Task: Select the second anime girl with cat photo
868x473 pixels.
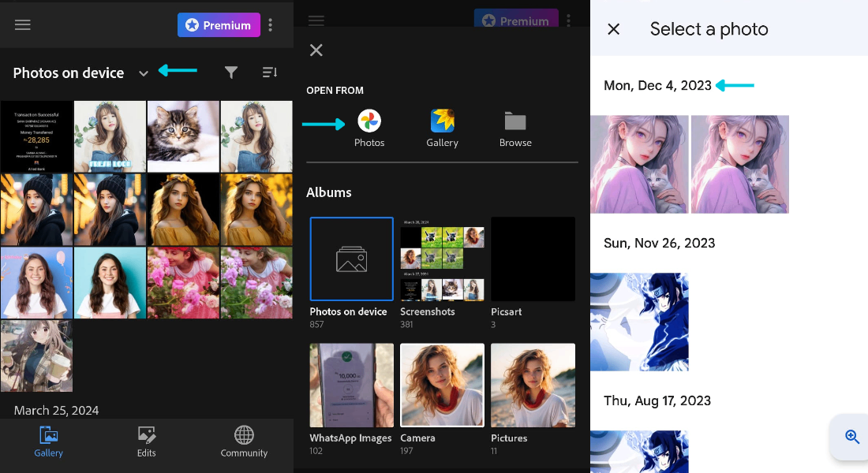Action: click(x=740, y=164)
